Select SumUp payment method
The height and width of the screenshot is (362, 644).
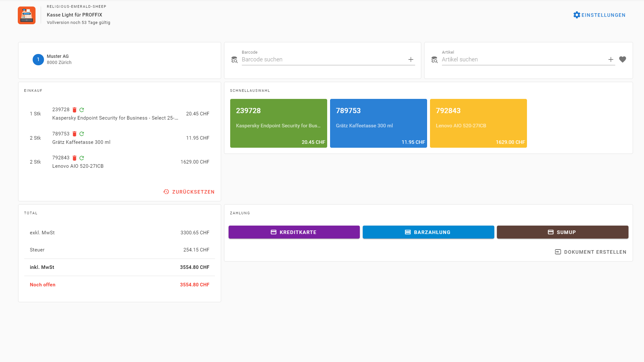562,232
